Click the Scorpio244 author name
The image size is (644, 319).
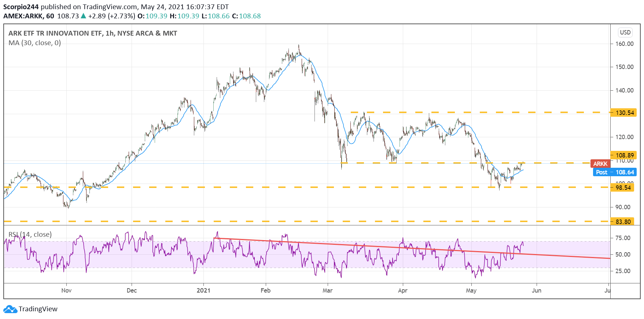click(x=21, y=7)
